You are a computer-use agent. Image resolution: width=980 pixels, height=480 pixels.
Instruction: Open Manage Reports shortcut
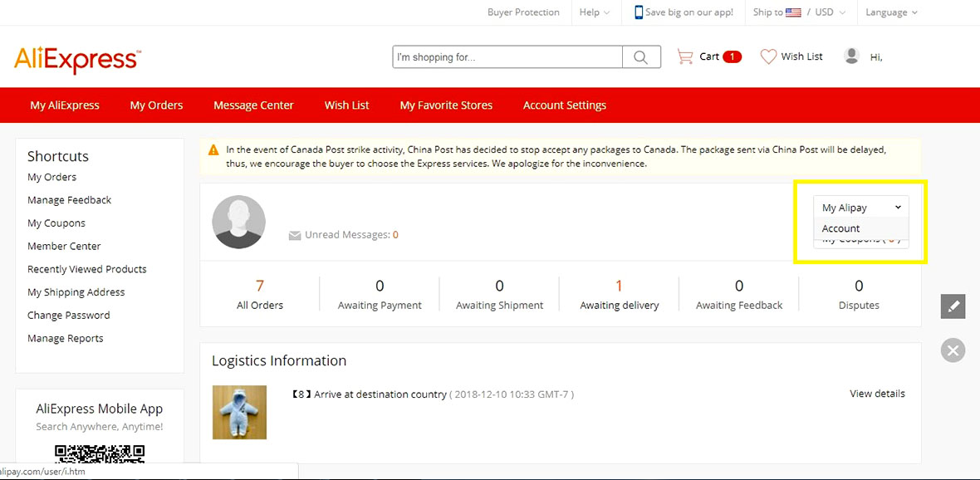65,338
